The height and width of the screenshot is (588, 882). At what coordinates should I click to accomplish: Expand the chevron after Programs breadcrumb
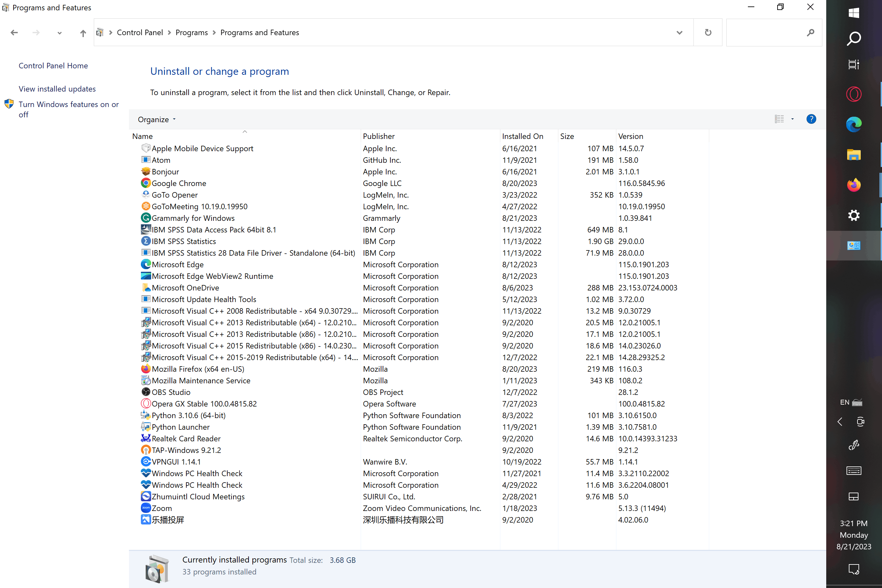point(214,33)
